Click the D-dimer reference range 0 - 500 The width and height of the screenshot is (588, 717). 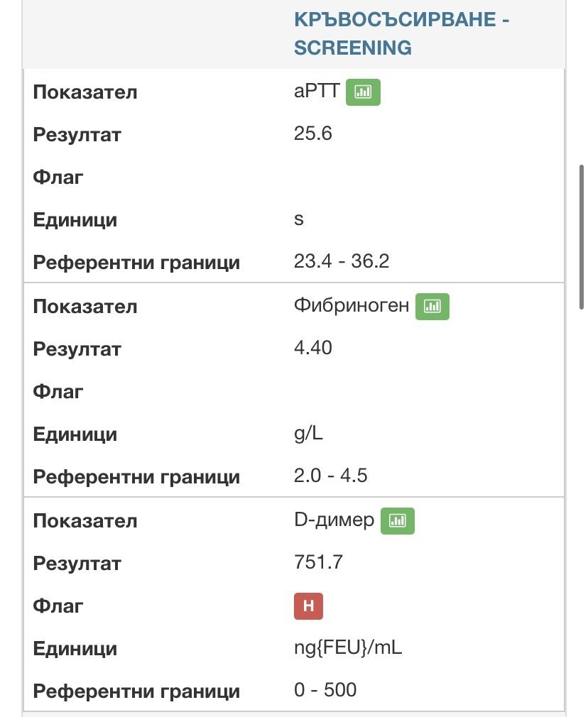coord(325,691)
